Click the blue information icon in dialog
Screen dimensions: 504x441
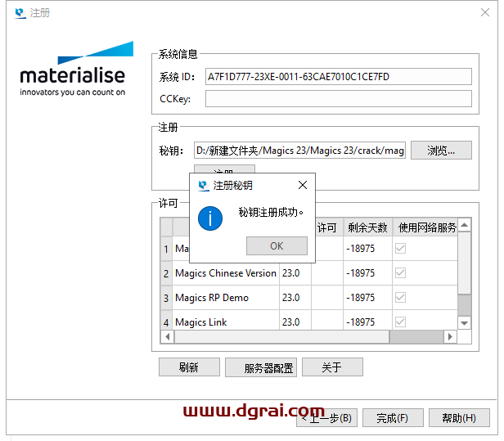click(210, 218)
